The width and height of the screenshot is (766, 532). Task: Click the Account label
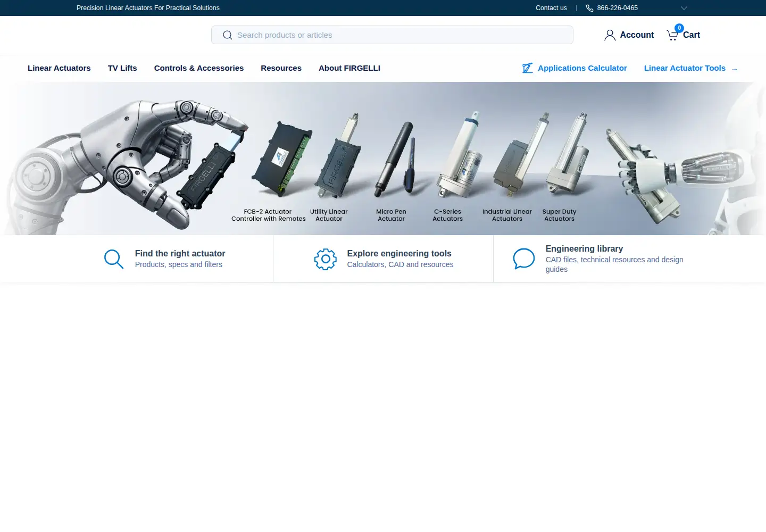point(637,35)
